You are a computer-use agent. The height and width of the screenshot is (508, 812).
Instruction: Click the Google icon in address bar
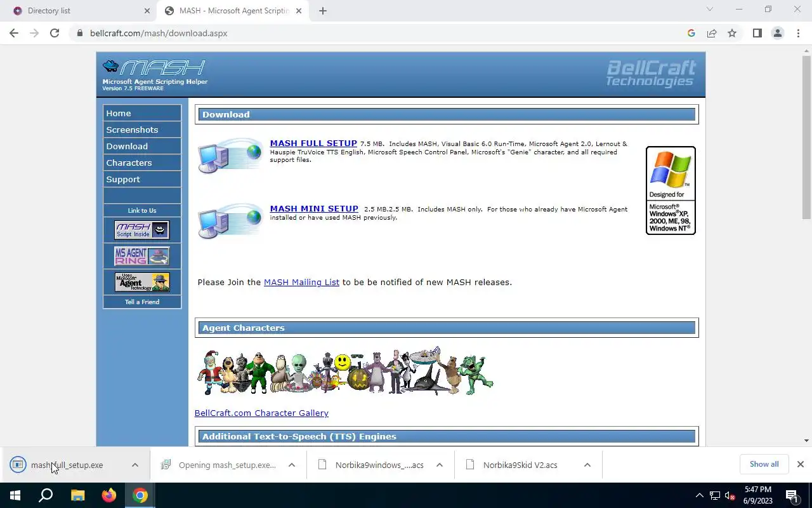(691, 33)
